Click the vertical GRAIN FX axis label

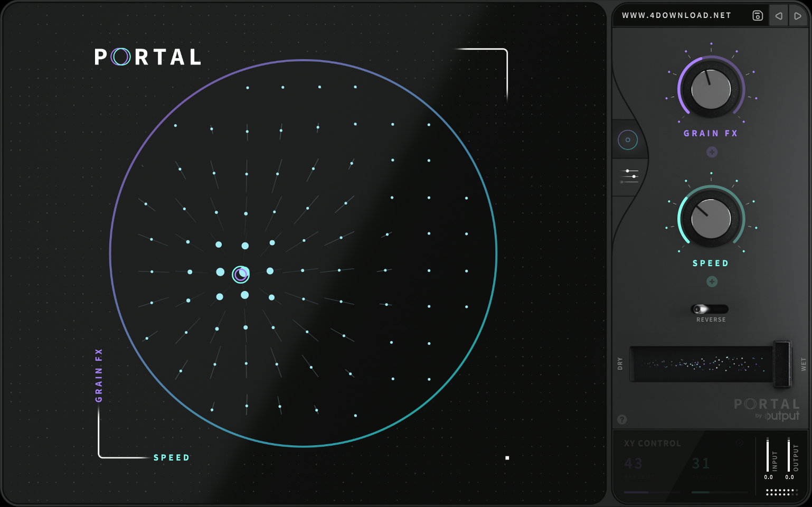tap(99, 375)
